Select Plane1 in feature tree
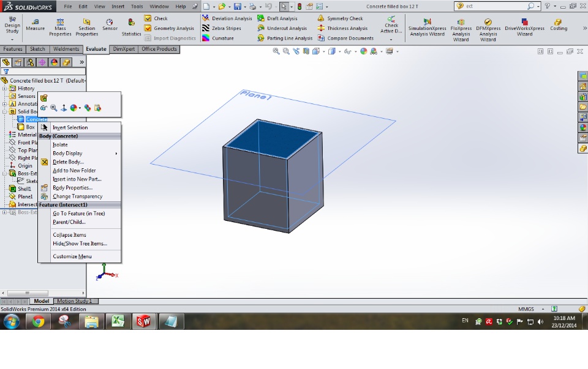This screenshot has height=369, width=588. coord(21,196)
